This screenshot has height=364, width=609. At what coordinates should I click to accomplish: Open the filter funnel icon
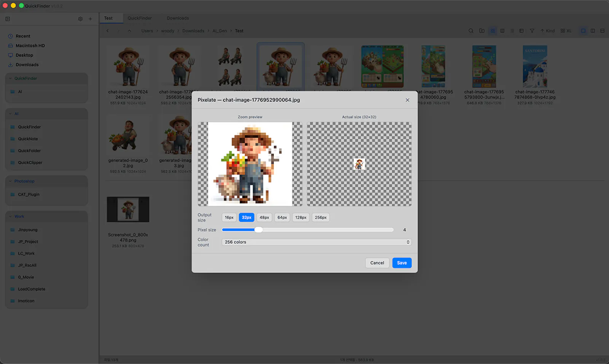pyautogui.click(x=532, y=31)
